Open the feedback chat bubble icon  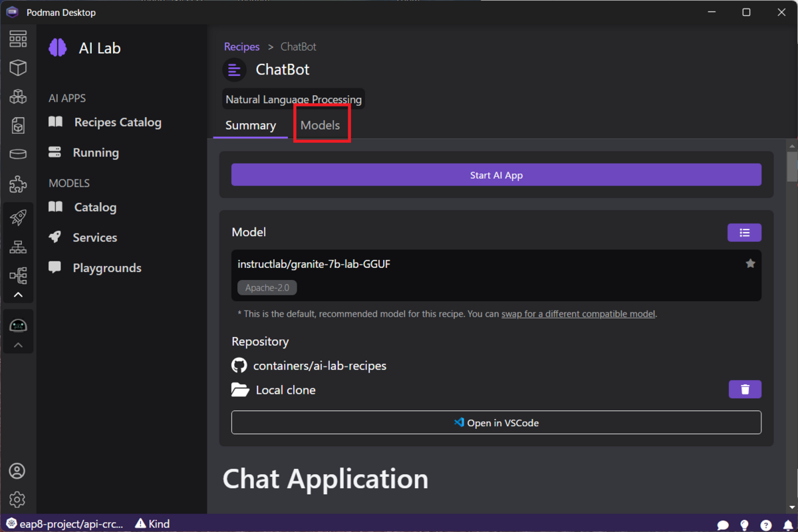point(723,525)
